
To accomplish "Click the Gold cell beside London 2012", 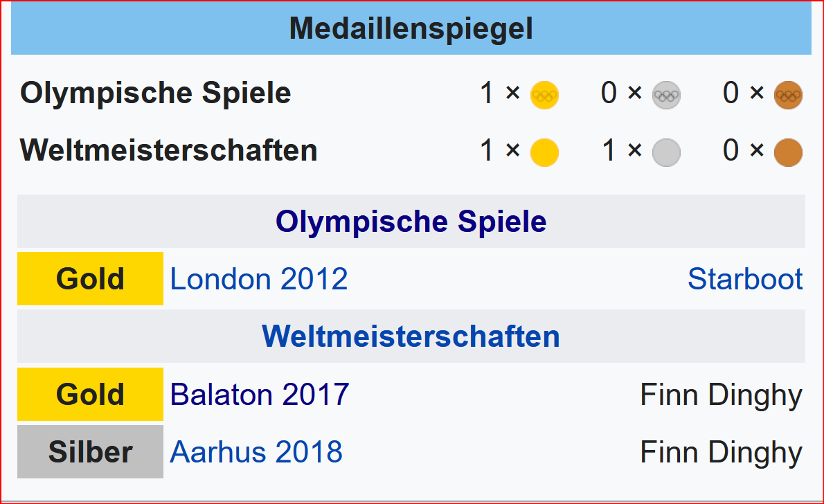I will click(x=91, y=278).
